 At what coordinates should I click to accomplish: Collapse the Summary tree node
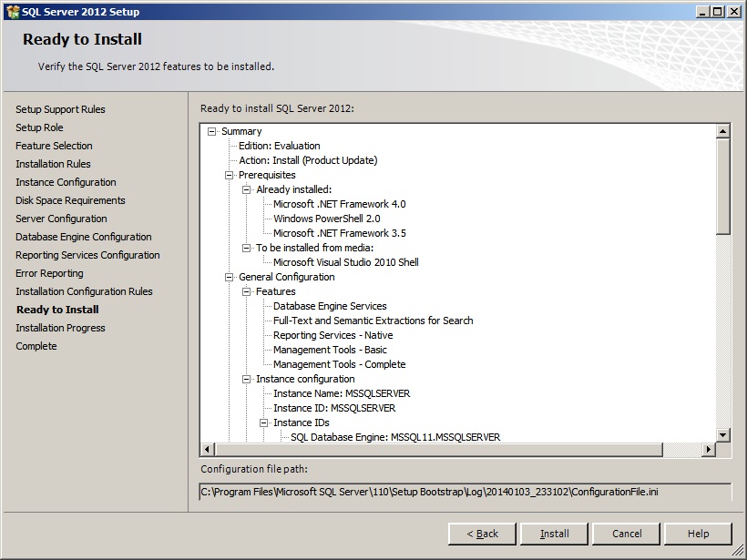212,131
